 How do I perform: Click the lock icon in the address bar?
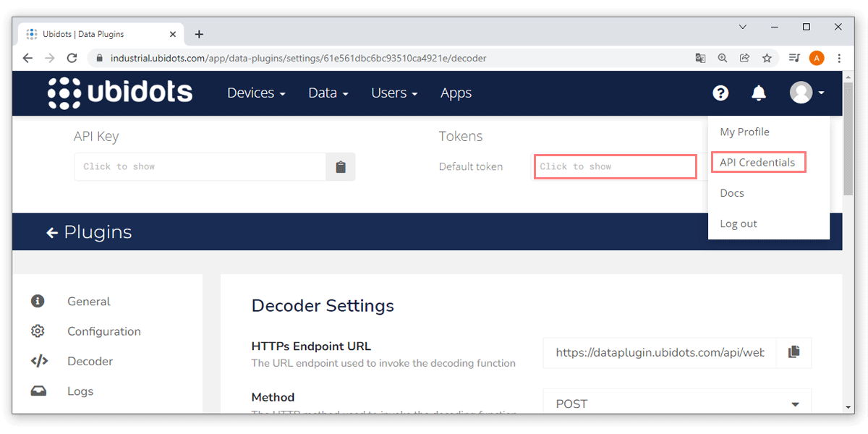pyautogui.click(x=100, y=59)
